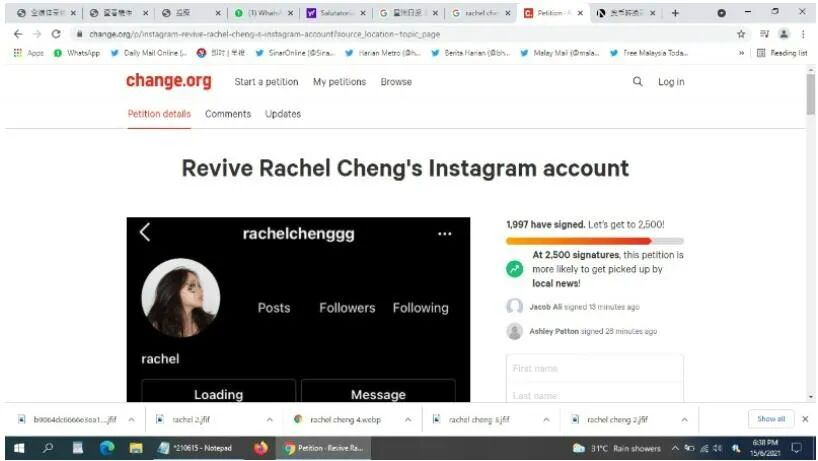Screen dimensions: 818x461
Task: Click the green trending arrow icon
Action: click(x=514, y=269)
